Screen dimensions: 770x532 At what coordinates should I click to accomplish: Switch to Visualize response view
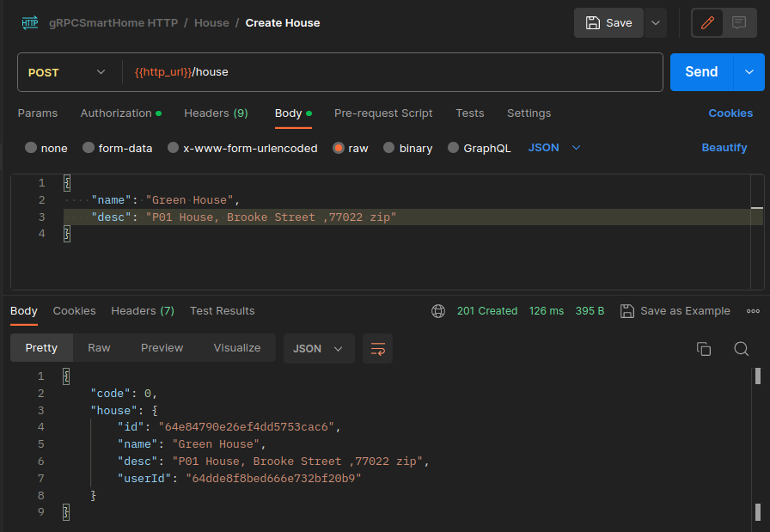[236, 348]
